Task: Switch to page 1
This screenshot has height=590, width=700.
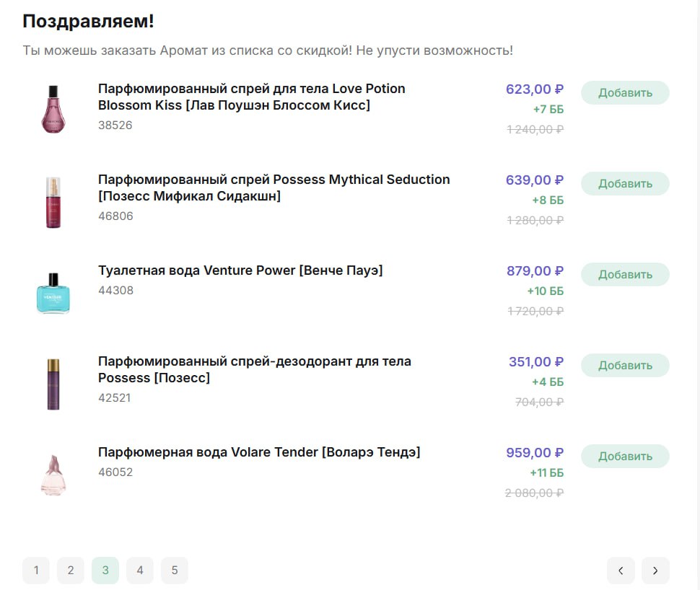Action: click(36, 571)
